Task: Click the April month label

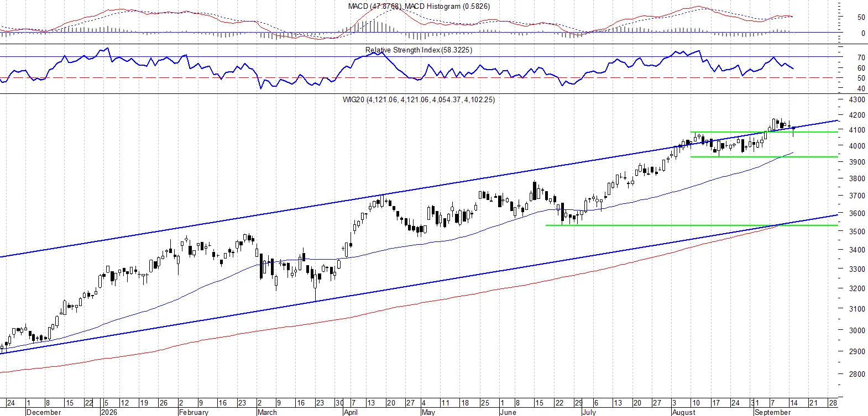Action: click(351, 412)
